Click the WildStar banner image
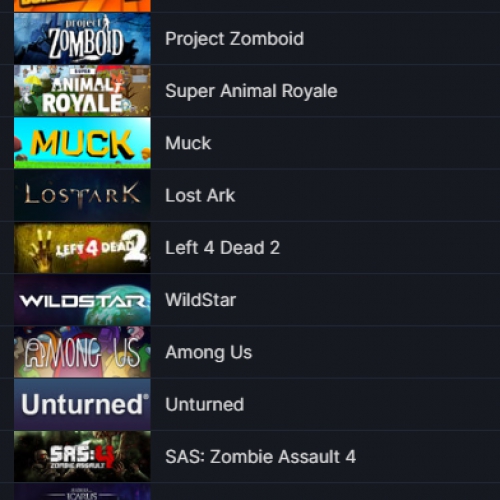Image resolution: width=500 pixels, height=500 pixels. tap(82, 300)
